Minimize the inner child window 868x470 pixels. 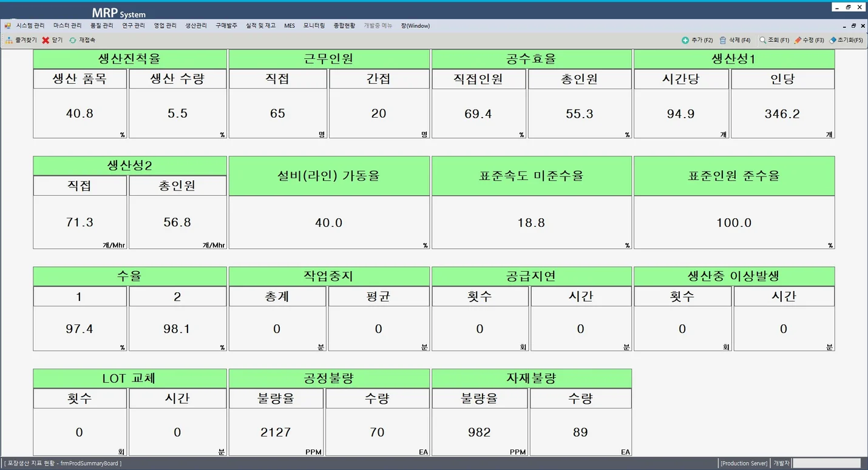(x=844, y=26)
